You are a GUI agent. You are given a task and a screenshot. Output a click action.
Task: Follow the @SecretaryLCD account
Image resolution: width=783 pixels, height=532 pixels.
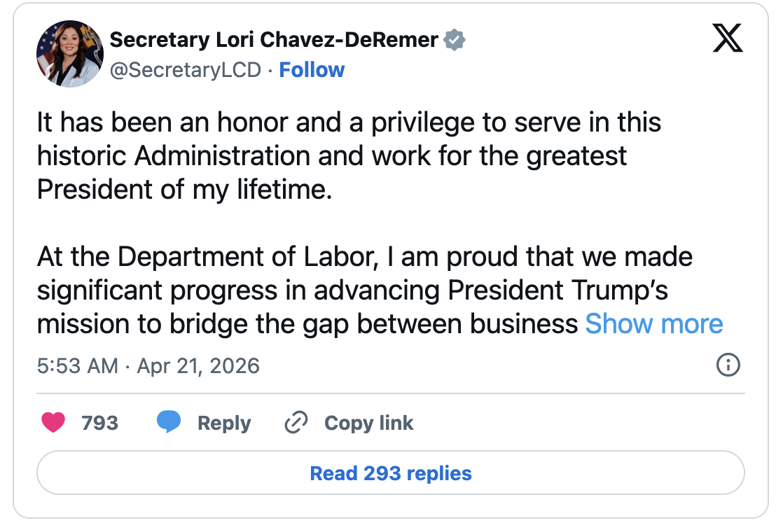[312, 70]
